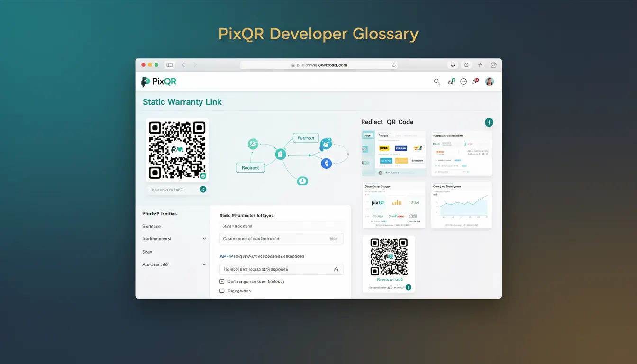The image size is (637, 364).
Task: Click lower Redirect label box in diagram
Action: (x=250, y=168)
